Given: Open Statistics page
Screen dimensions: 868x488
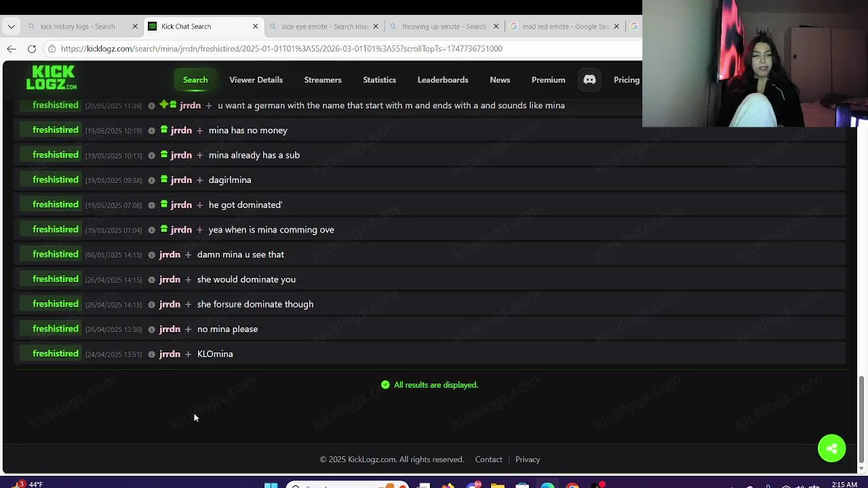Looking at the screenshot, I should tap(379, 80).
